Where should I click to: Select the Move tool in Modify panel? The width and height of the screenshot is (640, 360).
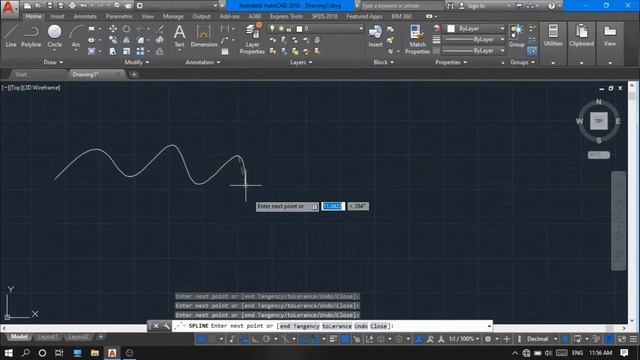coord(113,29)
